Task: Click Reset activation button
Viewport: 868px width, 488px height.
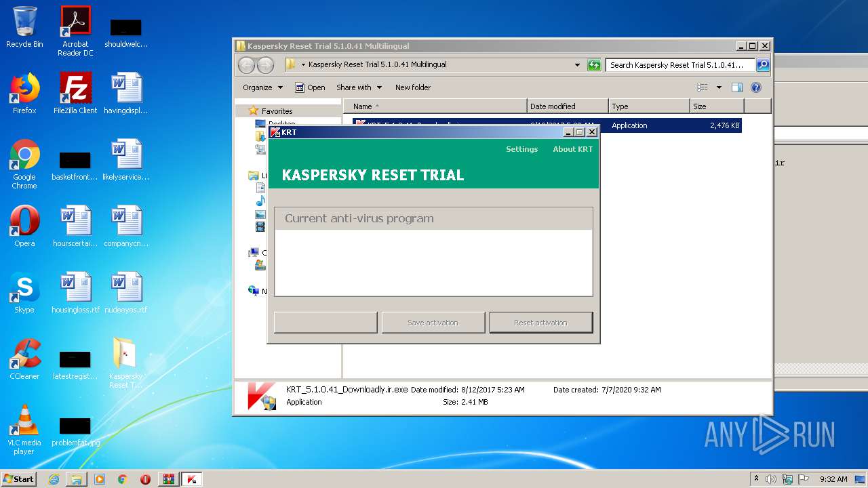Action: 540,323
